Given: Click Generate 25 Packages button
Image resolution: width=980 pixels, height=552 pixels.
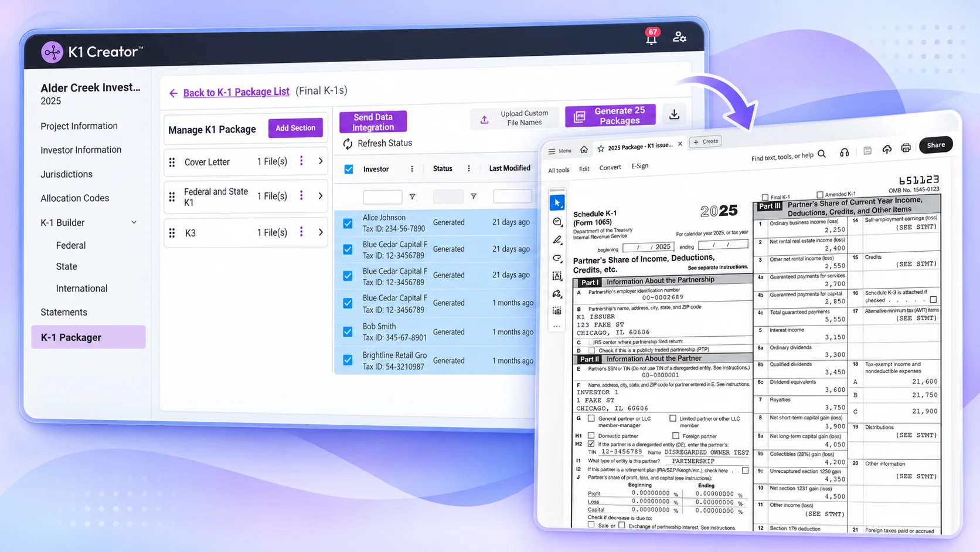Looking at the screenshot, I should pyautogui.click(x=610, y=116).
